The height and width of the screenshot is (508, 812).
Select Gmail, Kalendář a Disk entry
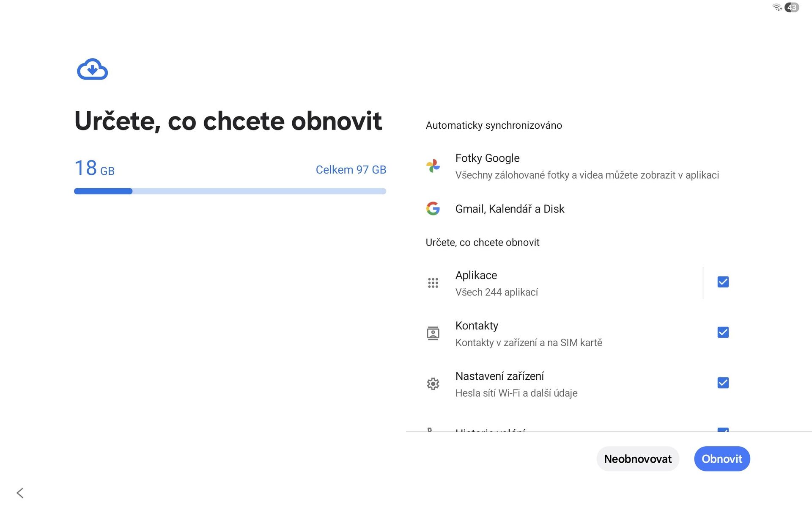point(510,209)
